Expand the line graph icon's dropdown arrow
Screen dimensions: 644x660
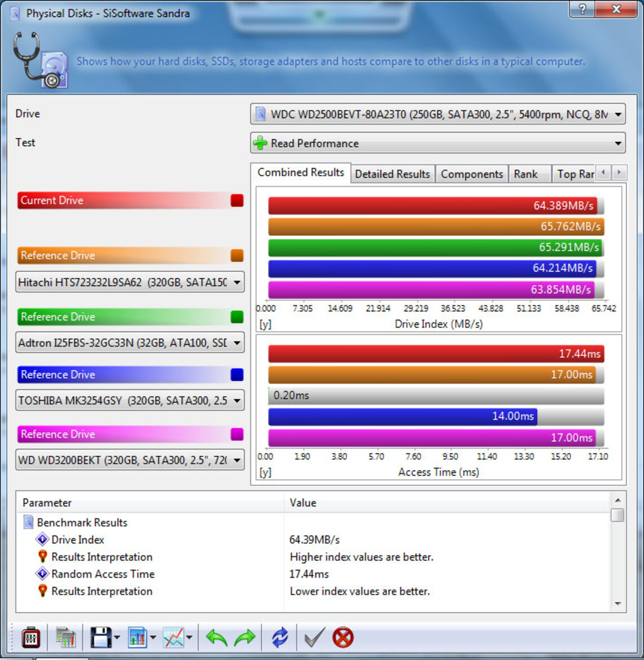pyautogui.click(x=190, y=637)
